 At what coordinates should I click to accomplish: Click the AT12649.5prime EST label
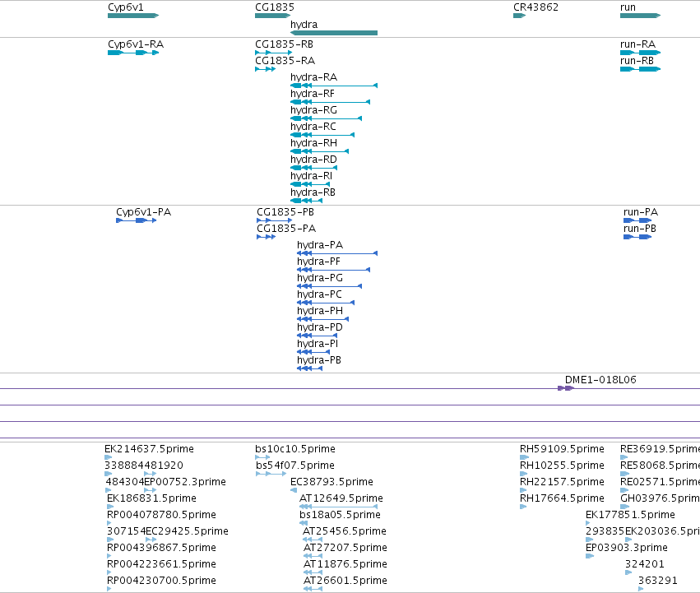click(341, 498)
